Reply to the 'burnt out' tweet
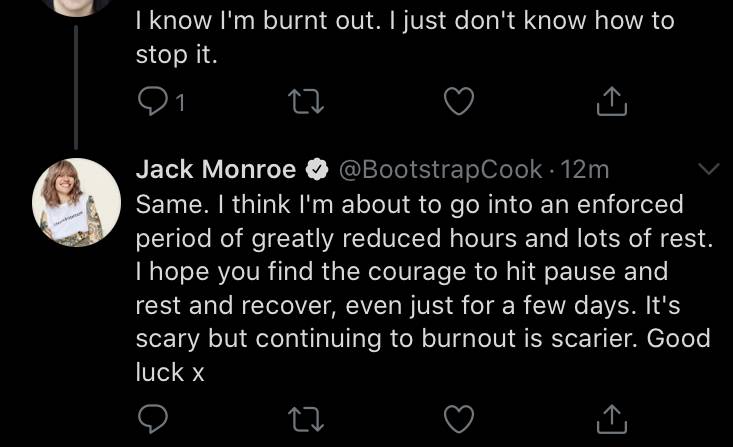Viewport: 733px width, 447px height. pos(153,101)
